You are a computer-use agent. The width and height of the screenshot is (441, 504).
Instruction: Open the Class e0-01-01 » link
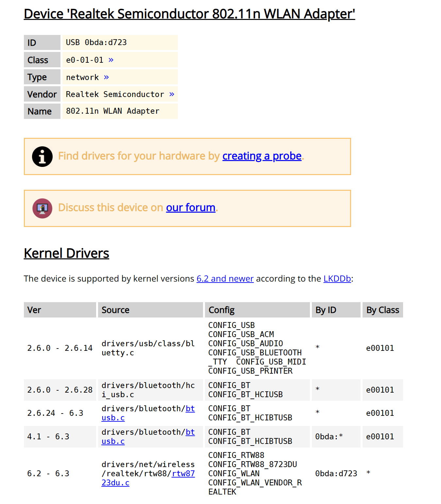pyautogui.click(x=111, y=60)
